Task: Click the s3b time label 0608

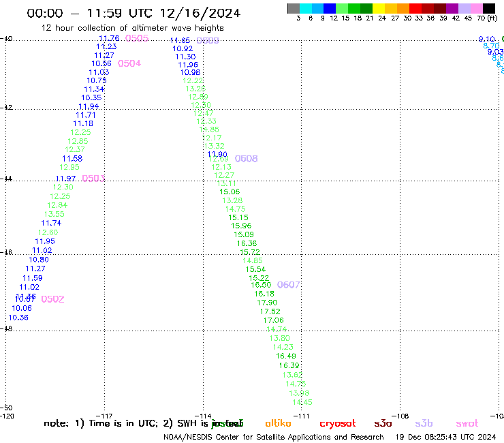Action: 247,159
